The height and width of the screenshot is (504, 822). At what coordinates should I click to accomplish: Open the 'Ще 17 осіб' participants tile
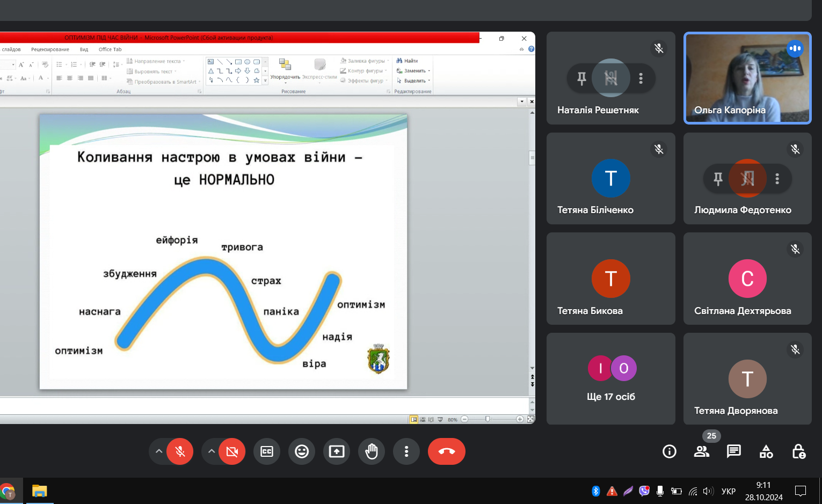click(611, 379)
